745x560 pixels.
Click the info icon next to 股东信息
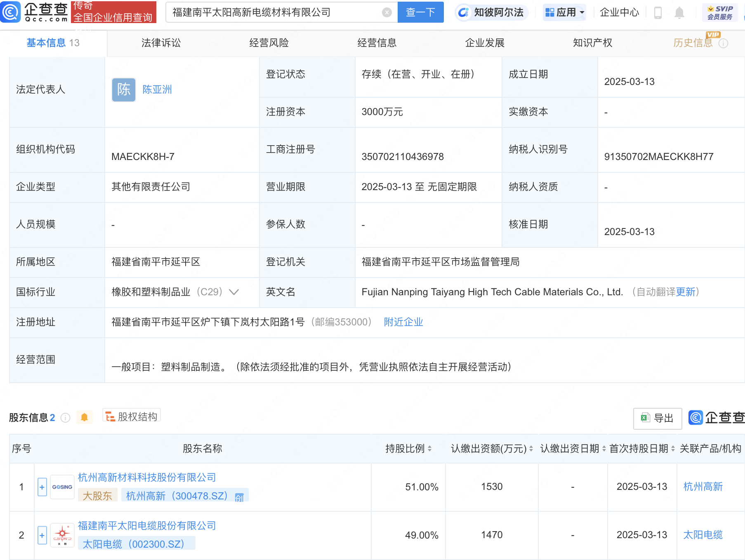coord(65,418)
